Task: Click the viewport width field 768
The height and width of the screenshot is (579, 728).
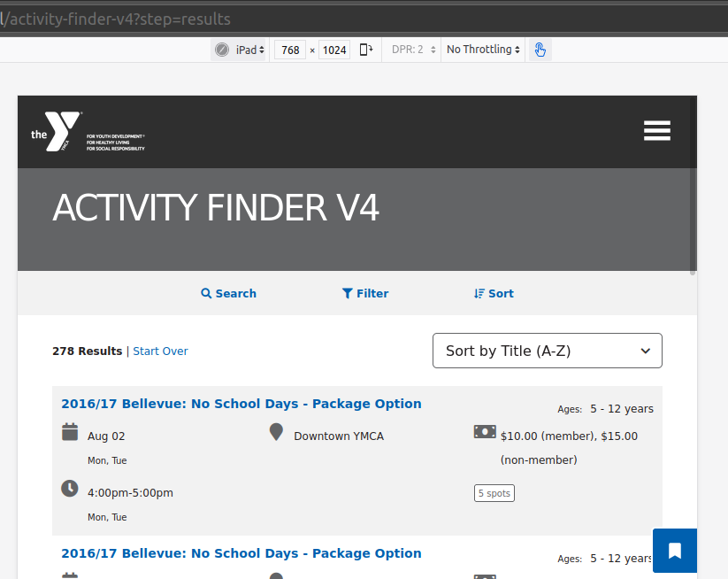Action: 290,50
